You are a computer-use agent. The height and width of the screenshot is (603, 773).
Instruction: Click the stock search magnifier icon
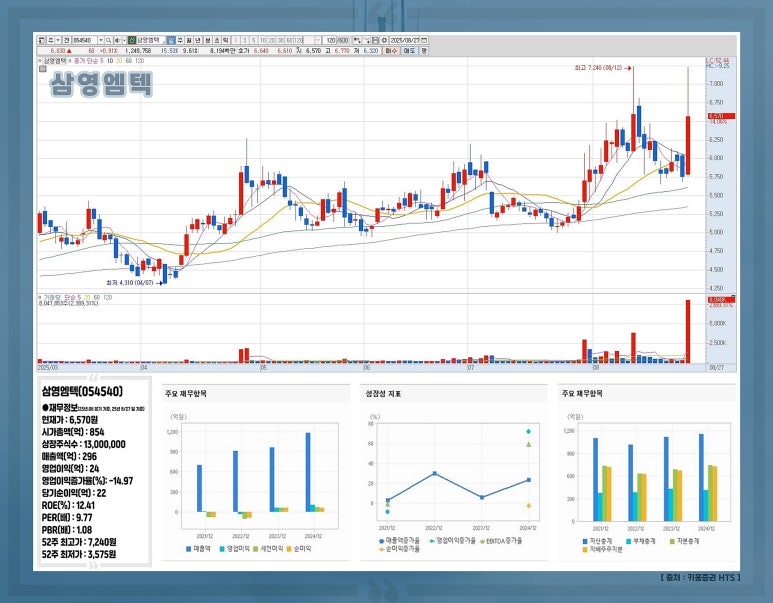pos(109,38)
